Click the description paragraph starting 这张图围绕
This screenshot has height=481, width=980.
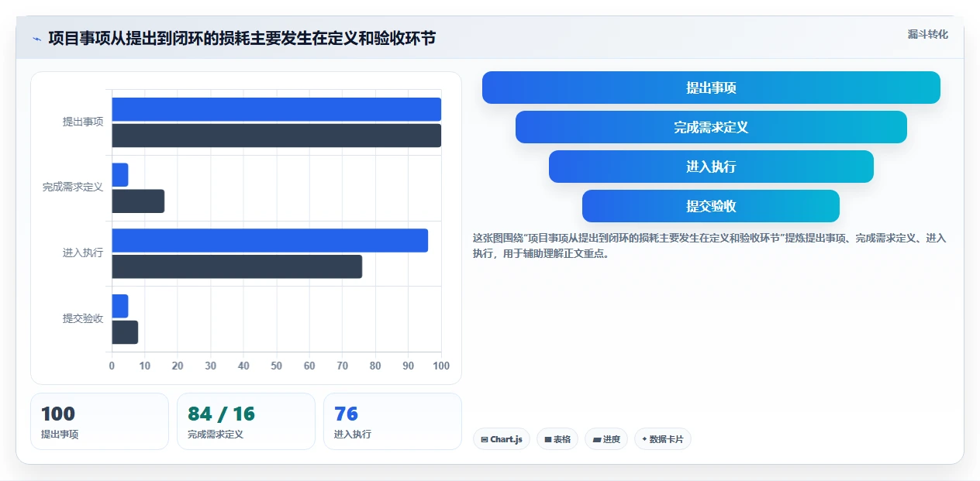(709, 246)
